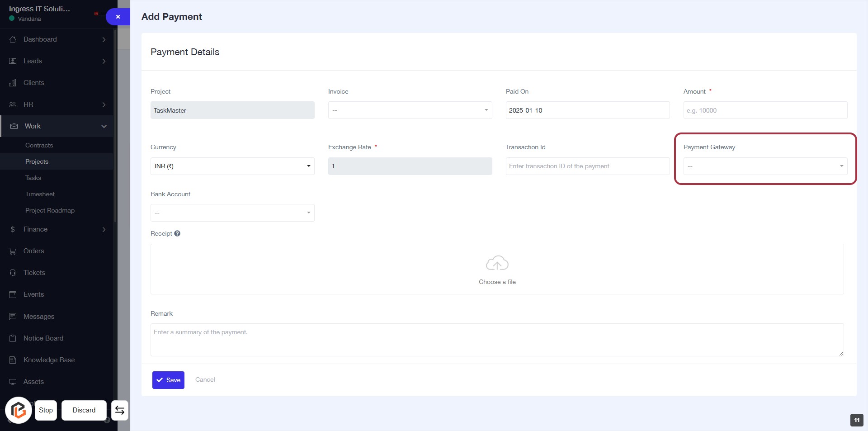
Task: Open the Invoice dropdown
Action: (x=410, y=110)
